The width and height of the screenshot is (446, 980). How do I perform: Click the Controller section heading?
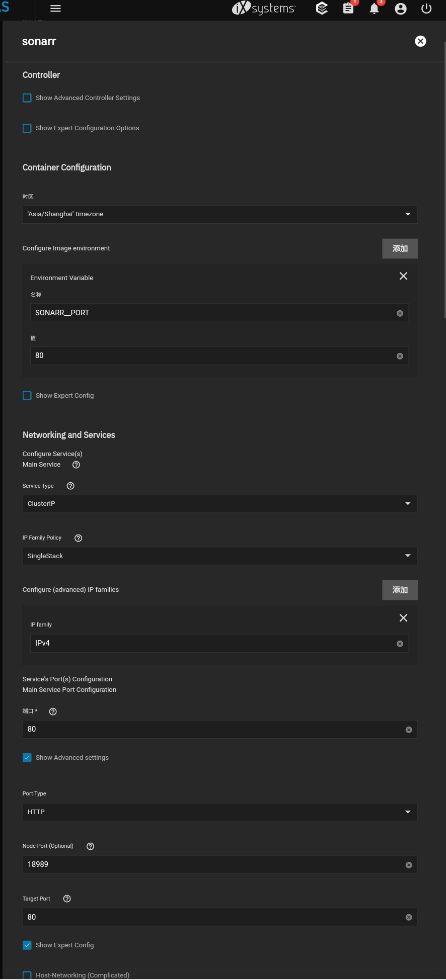click(x=41, y=75)
